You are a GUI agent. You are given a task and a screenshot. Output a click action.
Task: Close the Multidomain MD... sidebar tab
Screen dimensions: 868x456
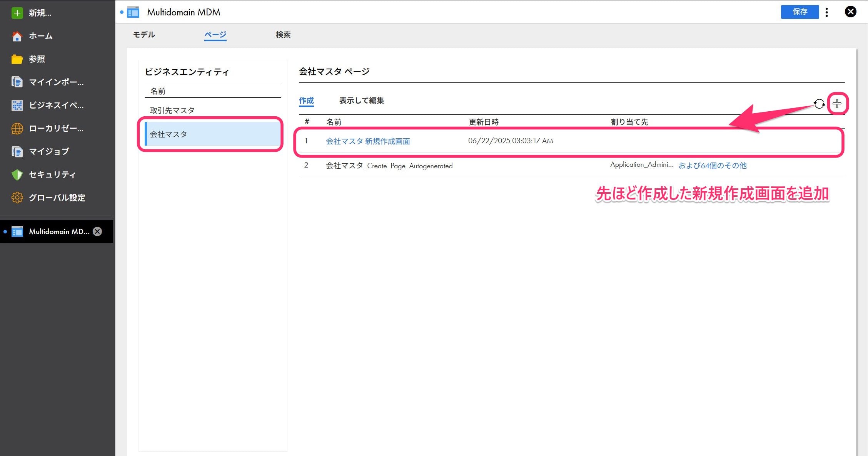pos(97,231)
